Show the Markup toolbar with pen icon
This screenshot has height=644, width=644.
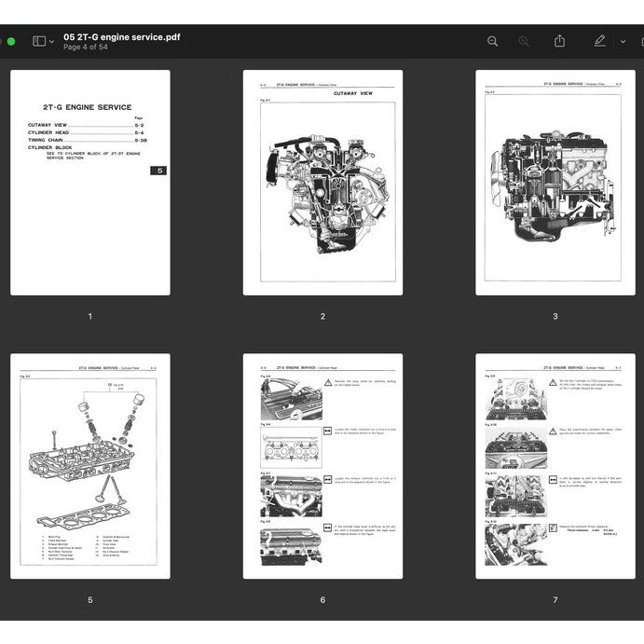(599, 41)
